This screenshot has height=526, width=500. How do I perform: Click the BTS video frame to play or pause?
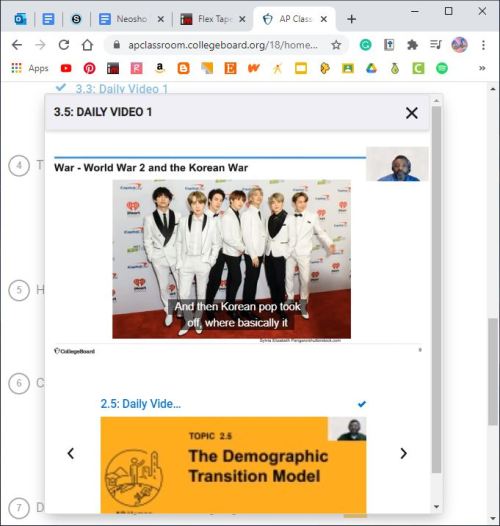[x=232, y=259]
